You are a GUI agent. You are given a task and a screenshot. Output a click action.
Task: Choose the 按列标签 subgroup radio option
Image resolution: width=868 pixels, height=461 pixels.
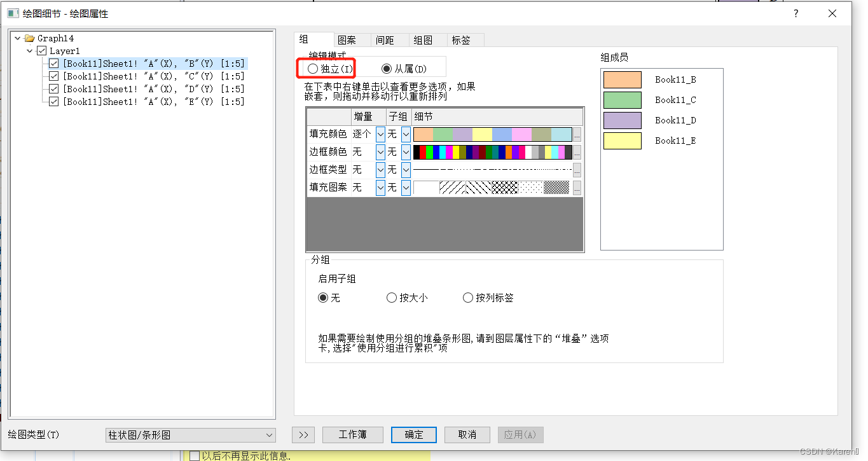(468, 298)
